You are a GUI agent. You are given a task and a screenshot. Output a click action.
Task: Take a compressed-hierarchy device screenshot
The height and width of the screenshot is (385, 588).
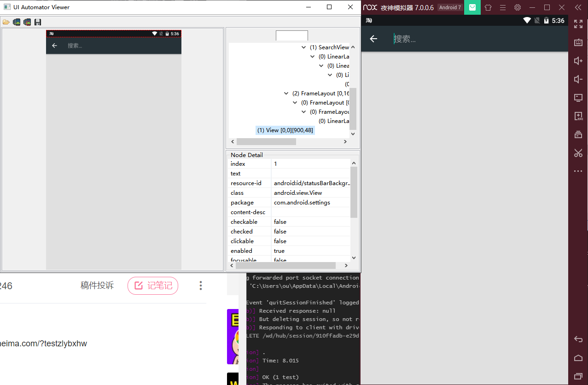(x=27, y=22)
